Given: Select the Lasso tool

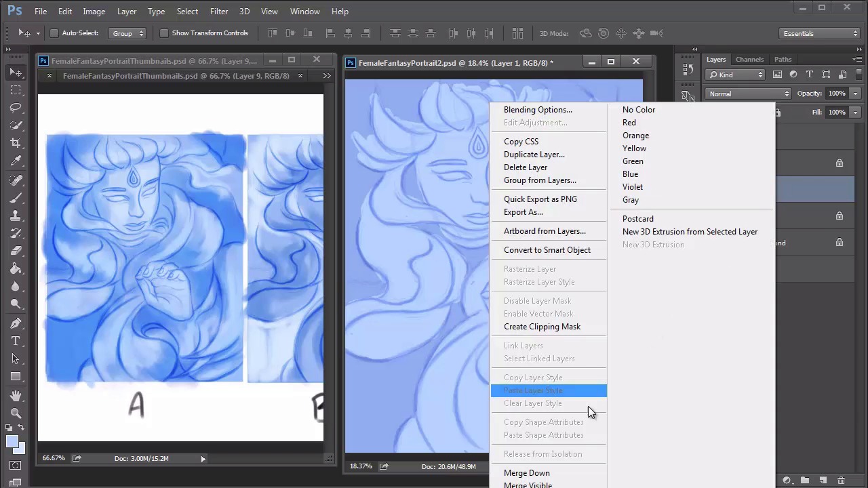Looking at the screenshot, I should [x=16, y=108].
